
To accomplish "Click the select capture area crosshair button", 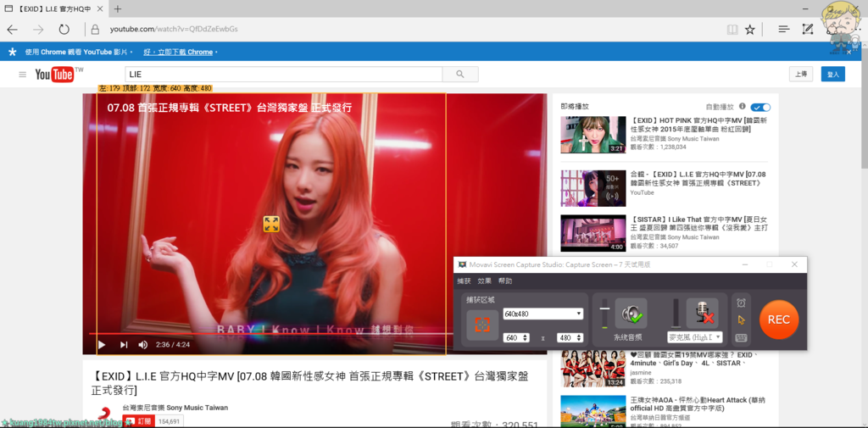I will [482, 325].
